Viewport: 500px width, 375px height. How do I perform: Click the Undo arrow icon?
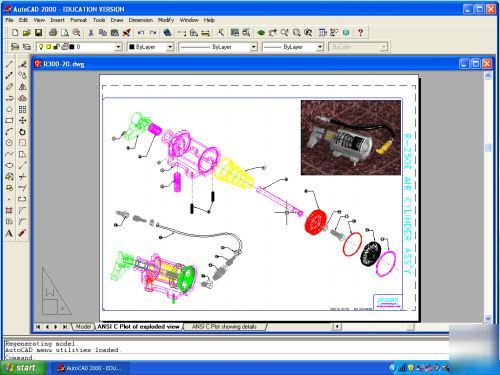pos(141,33)
